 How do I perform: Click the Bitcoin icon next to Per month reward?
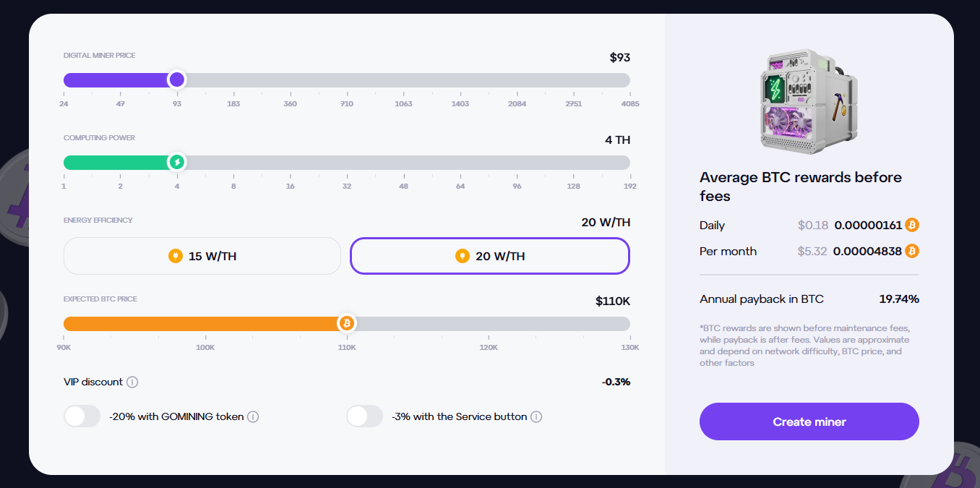click(x=912, y=251)
